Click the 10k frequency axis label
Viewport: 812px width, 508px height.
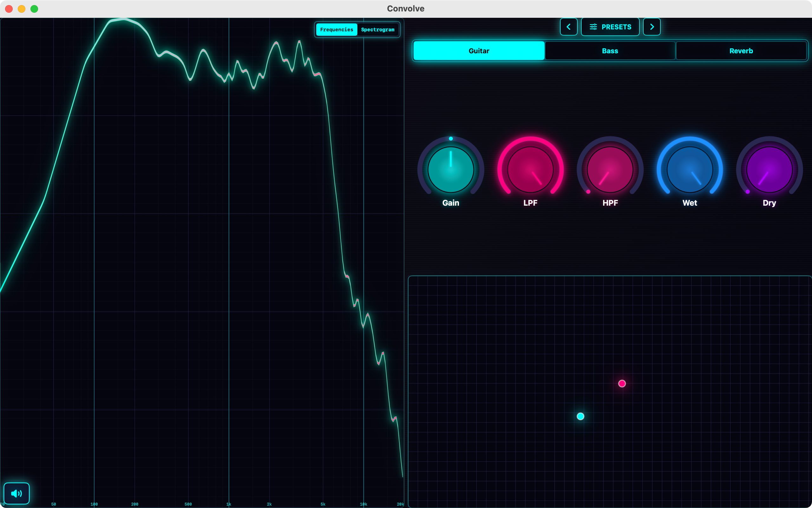(x=363, y=504)
